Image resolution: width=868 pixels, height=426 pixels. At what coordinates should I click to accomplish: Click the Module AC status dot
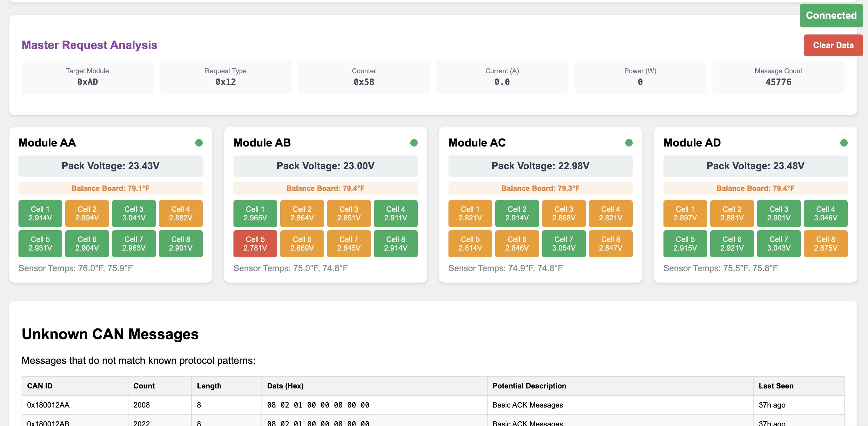[629, 143]
